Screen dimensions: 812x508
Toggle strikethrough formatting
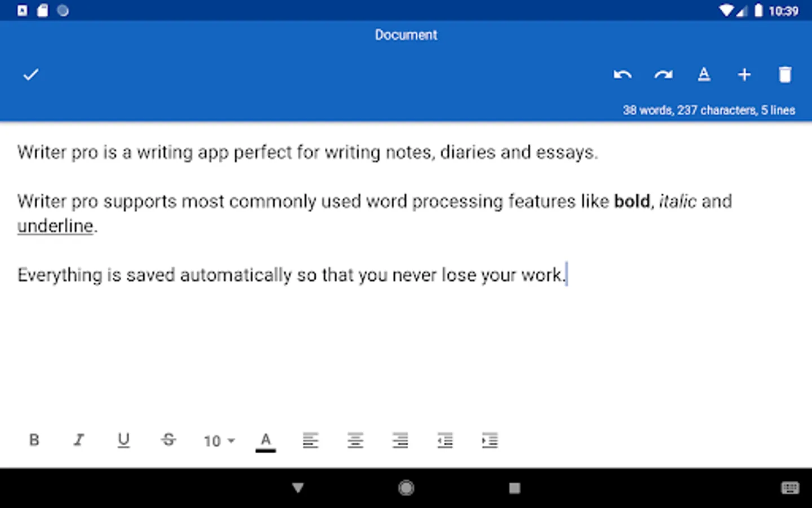coord(169,440)
